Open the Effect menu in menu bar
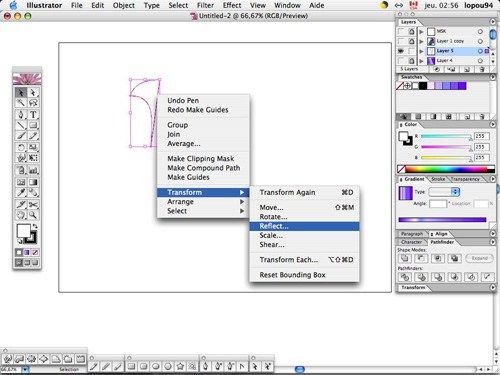 [232, 5]
